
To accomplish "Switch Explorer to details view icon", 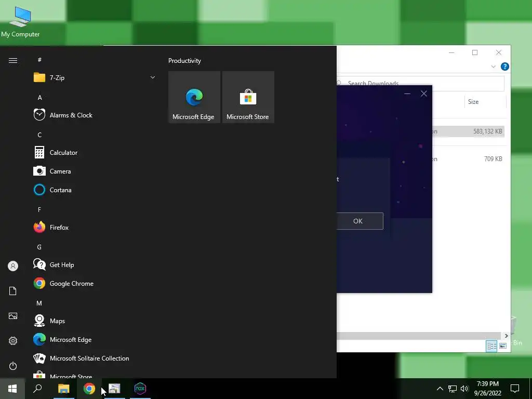I will (491, 346).
